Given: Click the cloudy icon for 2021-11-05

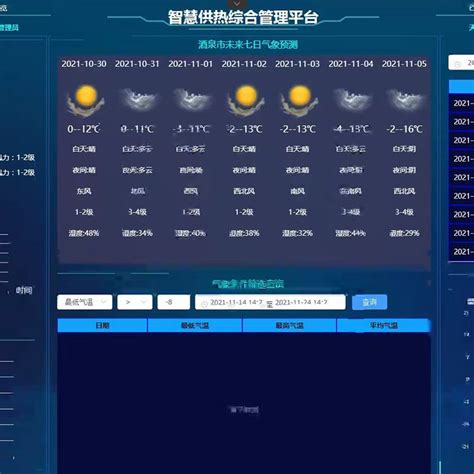Looking at the screenshot, I should coord(405,100).
